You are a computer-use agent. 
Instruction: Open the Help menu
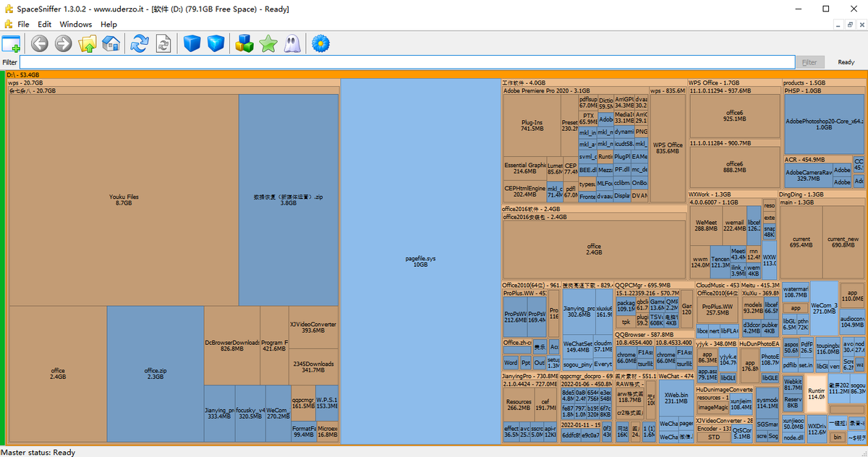(x=109, y=24)
